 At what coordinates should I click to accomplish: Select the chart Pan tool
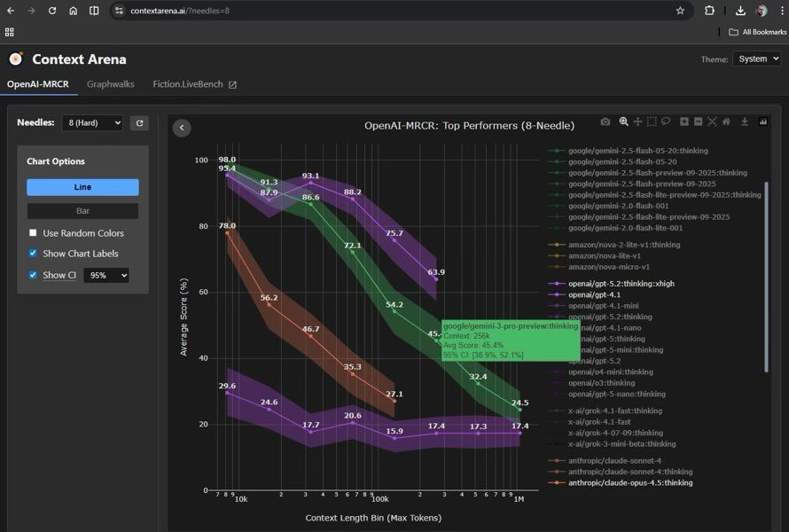[637, 121]
